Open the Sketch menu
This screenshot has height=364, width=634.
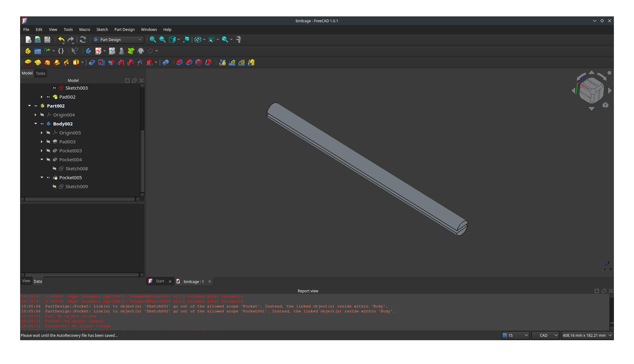tap(102, 30)
